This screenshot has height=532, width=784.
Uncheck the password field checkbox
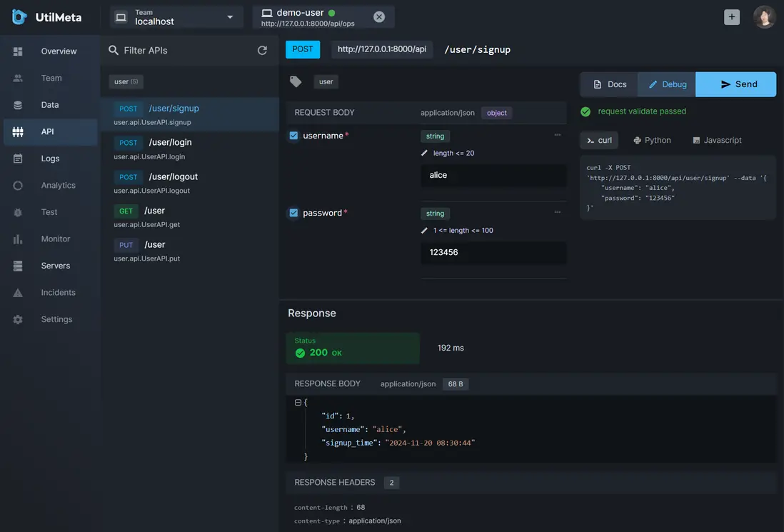(x=293, y=212)
